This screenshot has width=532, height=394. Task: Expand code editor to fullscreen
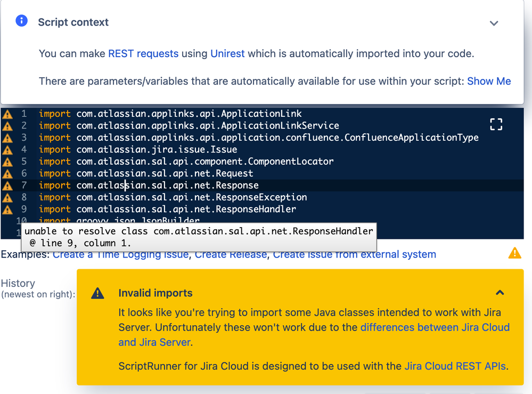(x=496, y=124)
